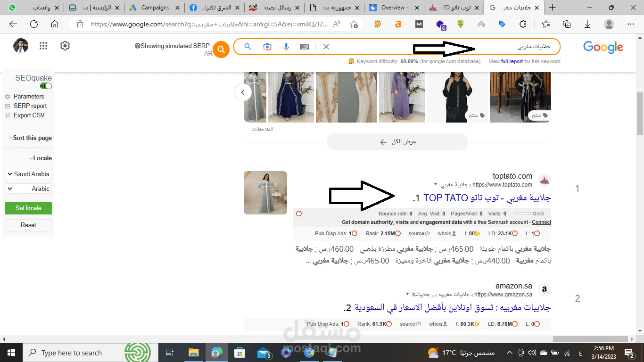The image size is (644, 362).
Task: Open the Favorites list icon
Action: pyautogui.click(x=545, y=24)
